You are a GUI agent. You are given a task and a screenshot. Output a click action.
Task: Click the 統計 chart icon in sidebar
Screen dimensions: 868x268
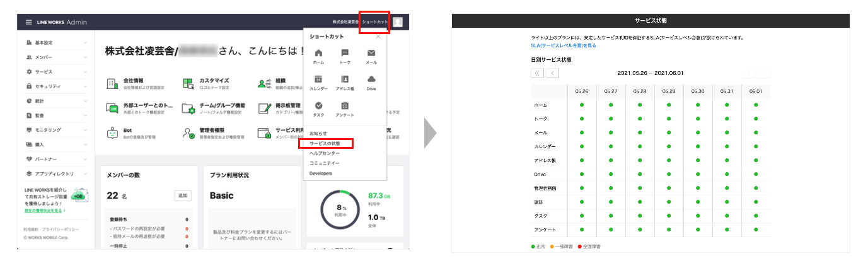coord(29,100)
